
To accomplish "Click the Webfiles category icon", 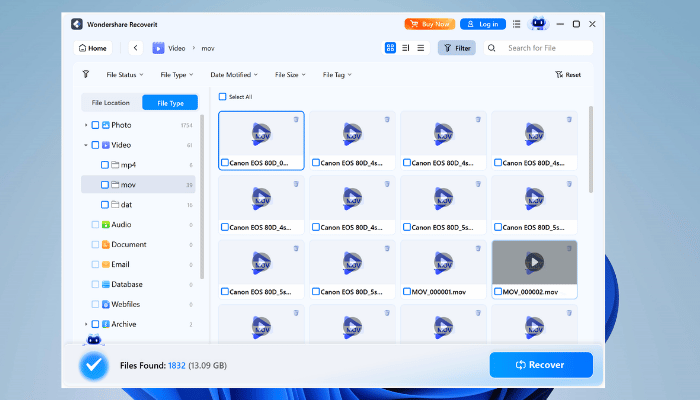I will pos(106,304).
